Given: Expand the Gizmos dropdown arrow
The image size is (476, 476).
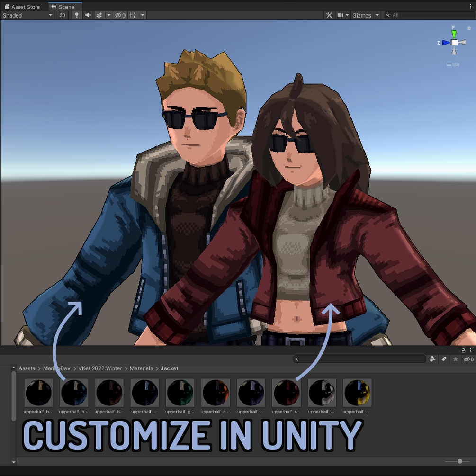Looking at the screenshot, I should pos(377,15).
